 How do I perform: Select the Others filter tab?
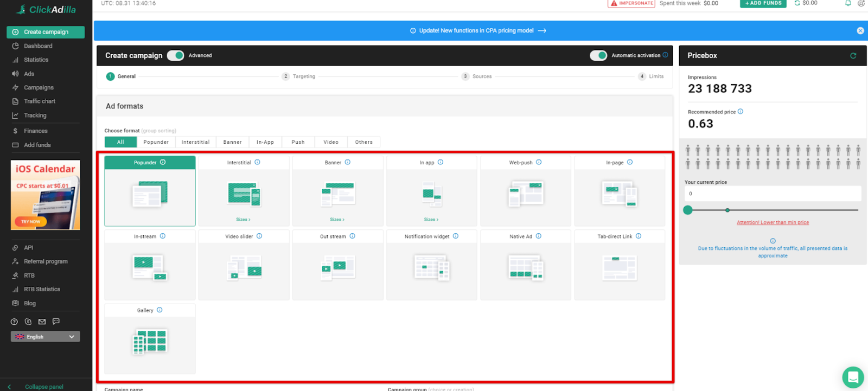[x=364, y=142]
